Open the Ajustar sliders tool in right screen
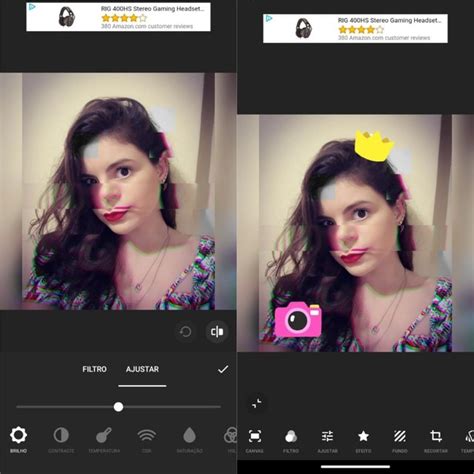474x474 pixels. tap(327, 441)
